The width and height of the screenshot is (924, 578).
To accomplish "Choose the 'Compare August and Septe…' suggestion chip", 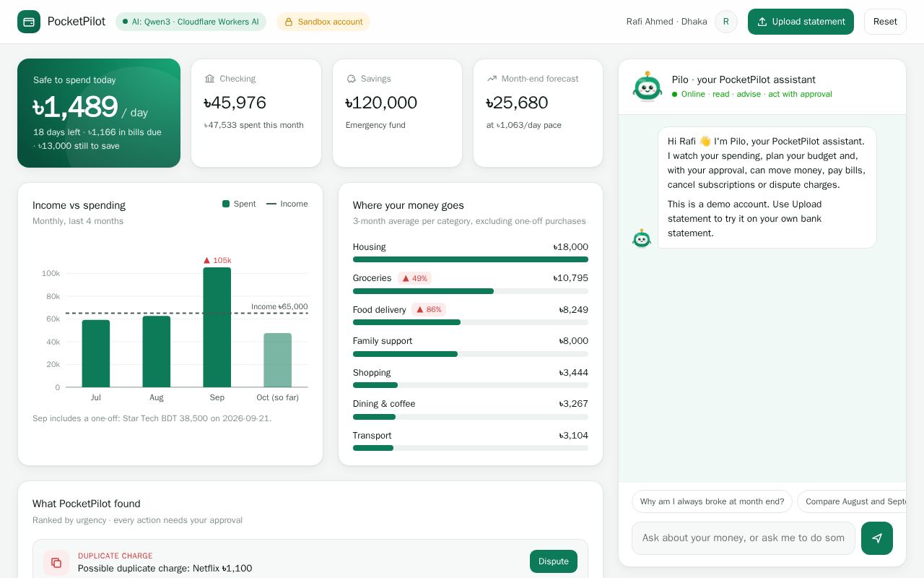I will (852, 501).
